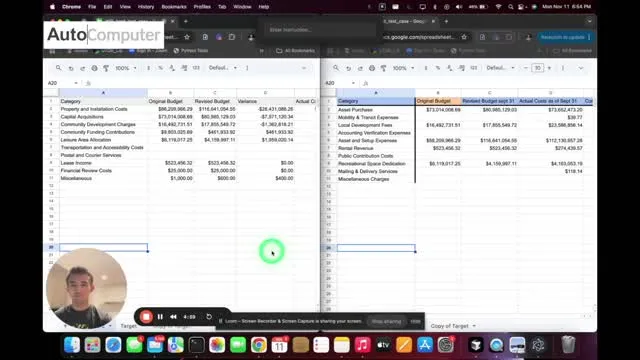Open the Edit menu in macOS menu bar
The image size is (640, 360).
pos(108,7)
